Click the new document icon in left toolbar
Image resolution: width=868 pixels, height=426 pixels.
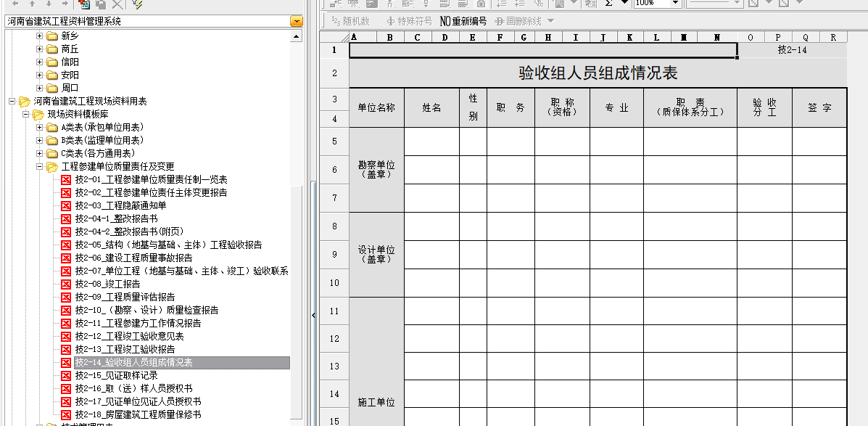[x=83, y=4]
